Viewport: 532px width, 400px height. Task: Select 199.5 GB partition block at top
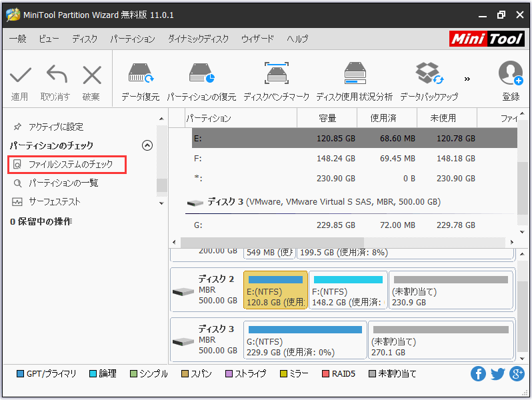pyautogui.click(x=405, y=254)
